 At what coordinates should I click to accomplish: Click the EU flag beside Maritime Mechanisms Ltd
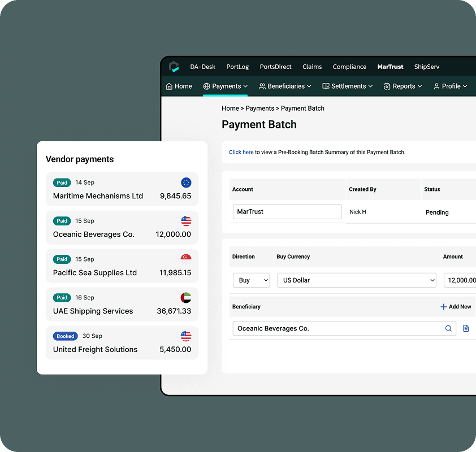point(186,182)
